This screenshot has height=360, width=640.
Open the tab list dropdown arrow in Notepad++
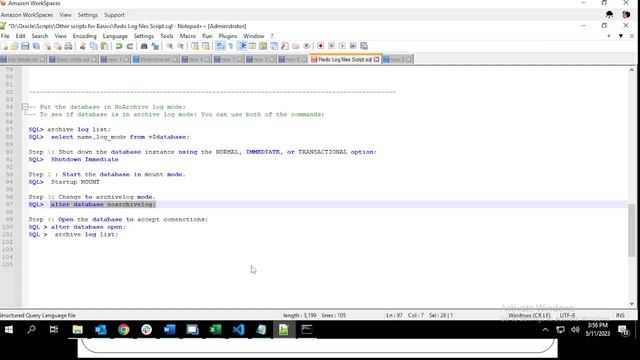point(621,36)
